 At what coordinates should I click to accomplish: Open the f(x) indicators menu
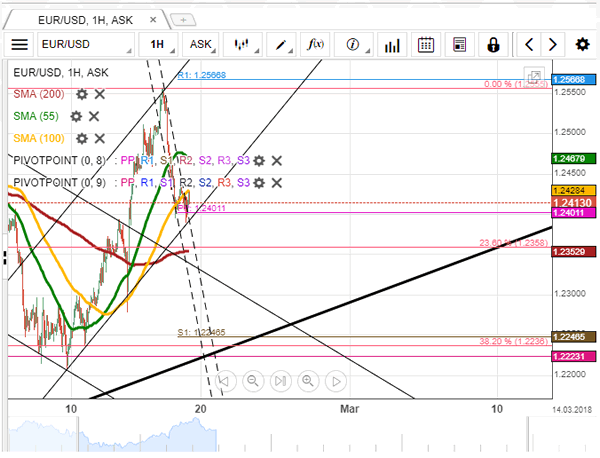coord(316,44)
